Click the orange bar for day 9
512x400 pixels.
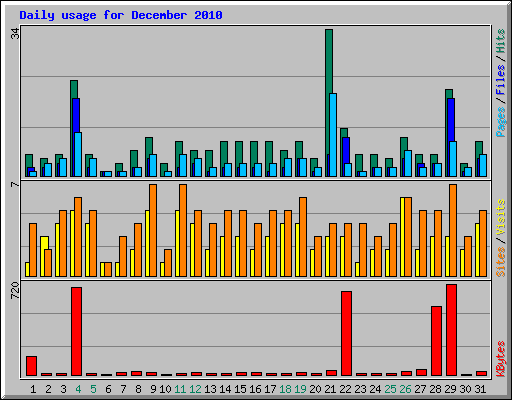click(x=153, y=230)
